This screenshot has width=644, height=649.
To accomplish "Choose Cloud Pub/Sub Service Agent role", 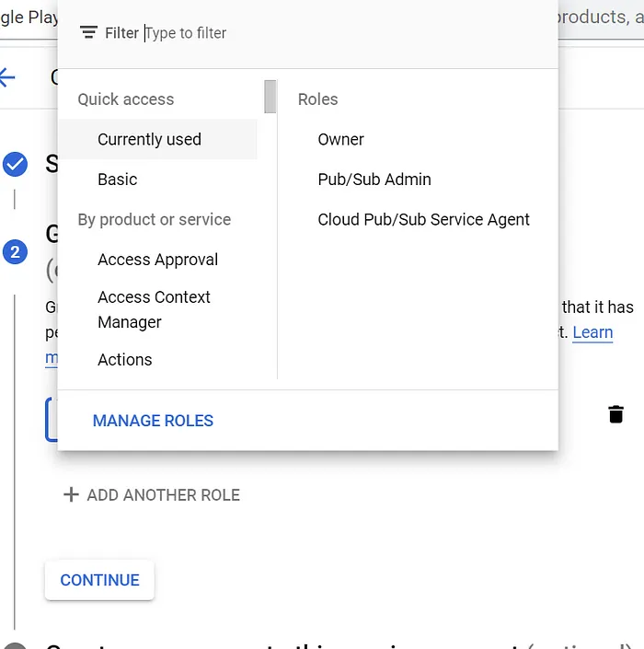I will pos(423,220).
